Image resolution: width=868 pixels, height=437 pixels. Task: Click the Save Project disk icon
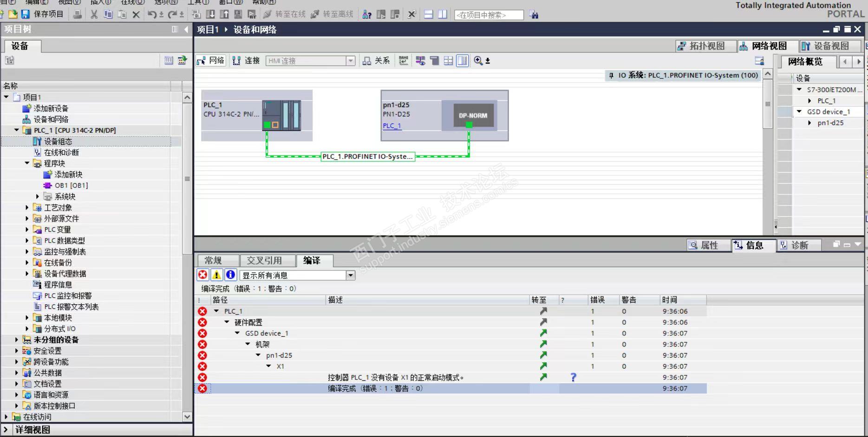click(x=26, y=14)
